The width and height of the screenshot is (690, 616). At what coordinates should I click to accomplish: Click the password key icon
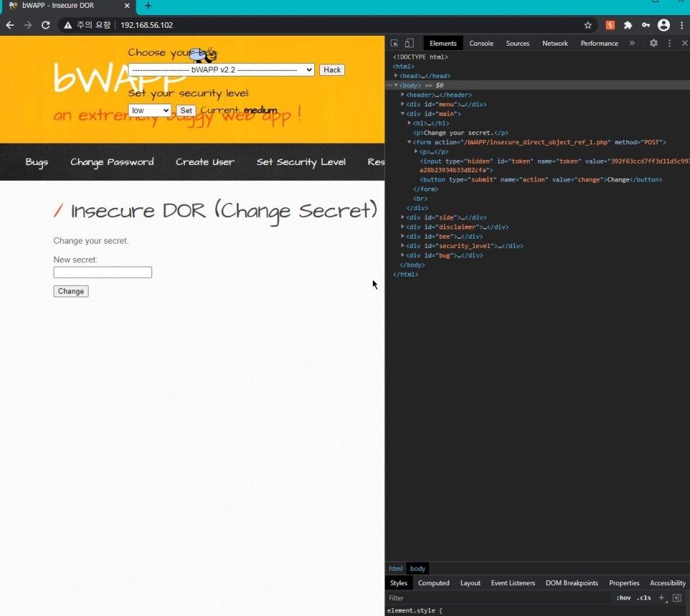click(646, 25)
